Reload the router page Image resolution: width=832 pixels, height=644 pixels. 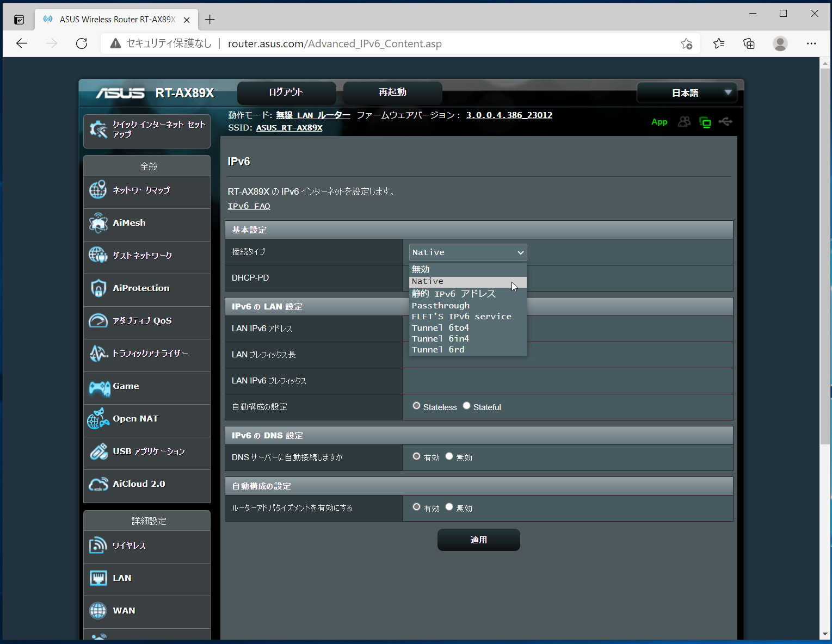point(82,44)
